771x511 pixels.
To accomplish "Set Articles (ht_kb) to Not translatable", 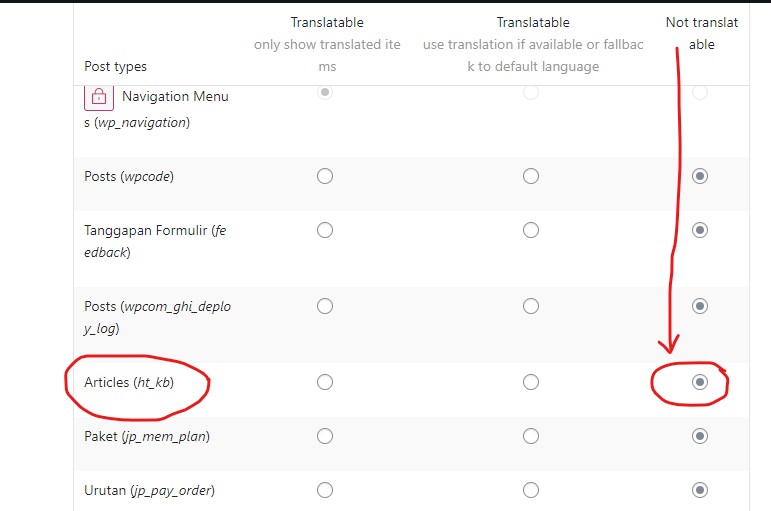I will click(x=700, y=382).
